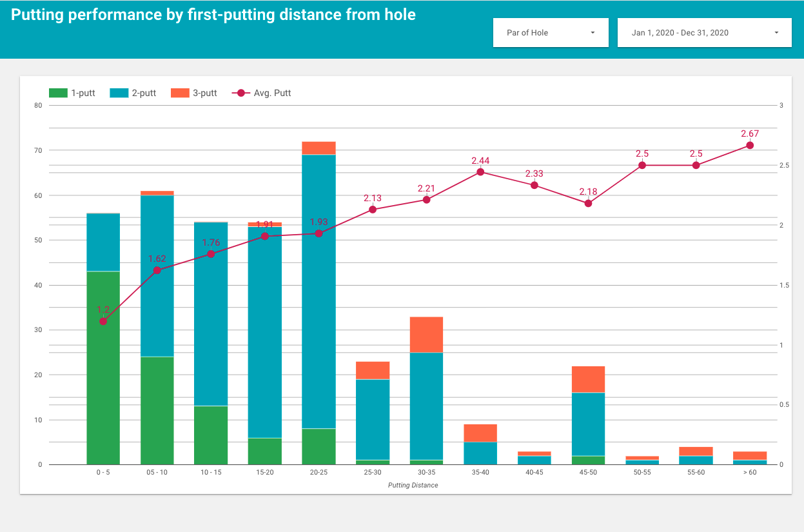Click the teal 2-putt bar for 25-30
The width and height of the screenshot is (804, 532).
coord(373,420)
